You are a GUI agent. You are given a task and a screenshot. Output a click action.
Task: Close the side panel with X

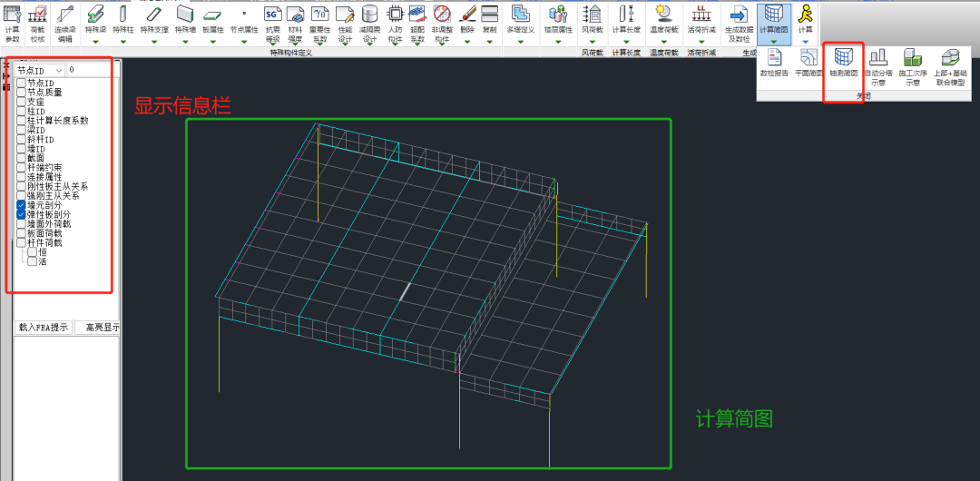coord(6,64)
